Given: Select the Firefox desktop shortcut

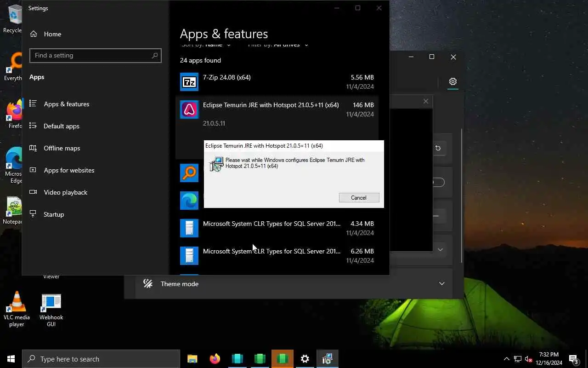Looking at the screenshot, I should tap(15, 114).
